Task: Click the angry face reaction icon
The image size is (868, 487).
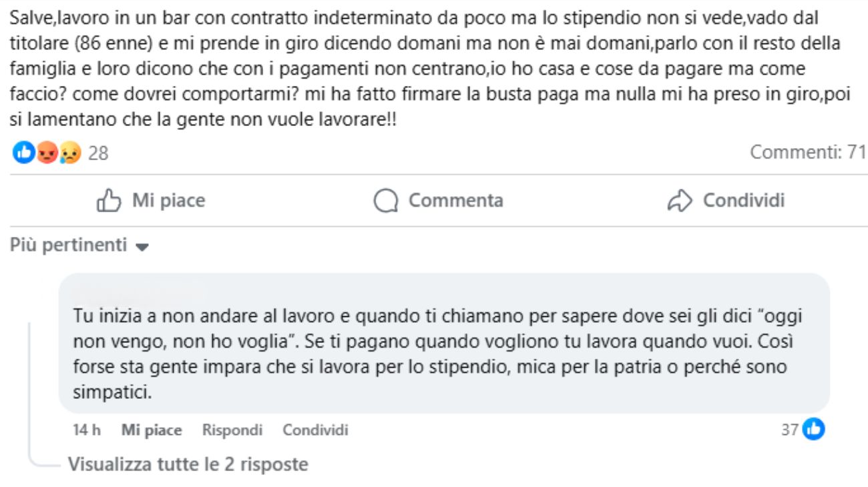Action: 46,153
